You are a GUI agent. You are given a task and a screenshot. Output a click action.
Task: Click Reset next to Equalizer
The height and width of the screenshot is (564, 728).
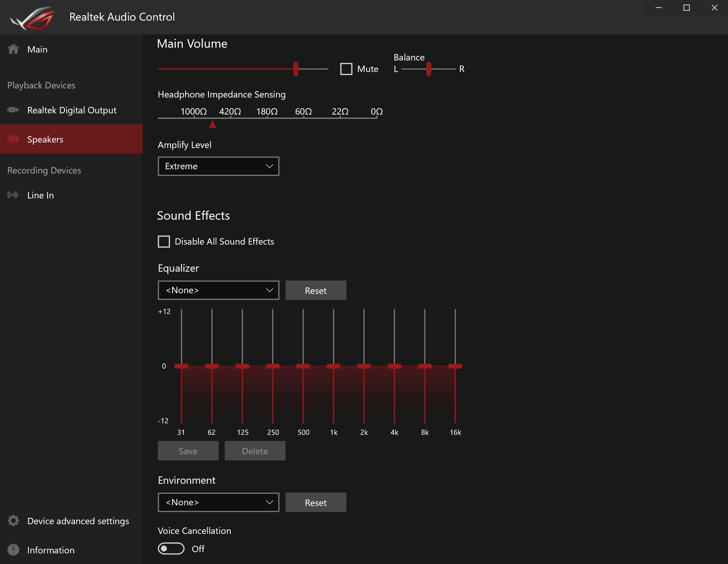coord(316,291)
